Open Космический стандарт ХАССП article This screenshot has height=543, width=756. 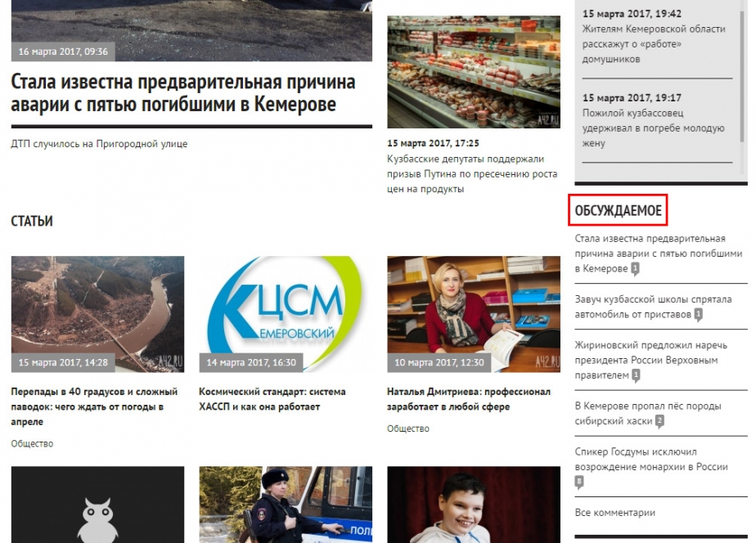[x=272, y=399]
